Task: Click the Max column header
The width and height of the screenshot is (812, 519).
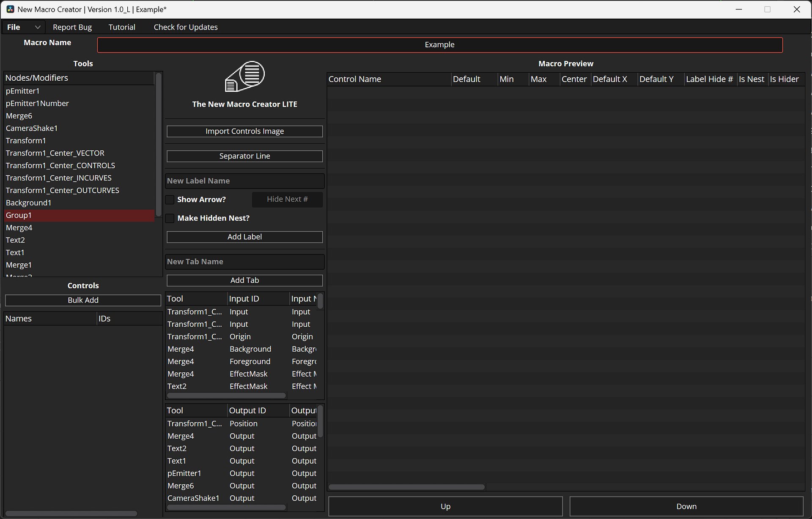Action: [545, 79]
